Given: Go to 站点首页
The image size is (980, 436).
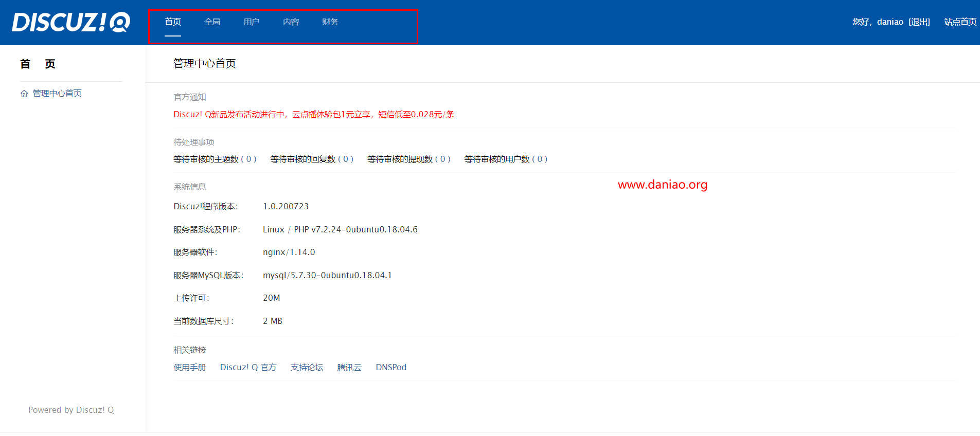Looking at the screenshot, I should coord(960,22).
